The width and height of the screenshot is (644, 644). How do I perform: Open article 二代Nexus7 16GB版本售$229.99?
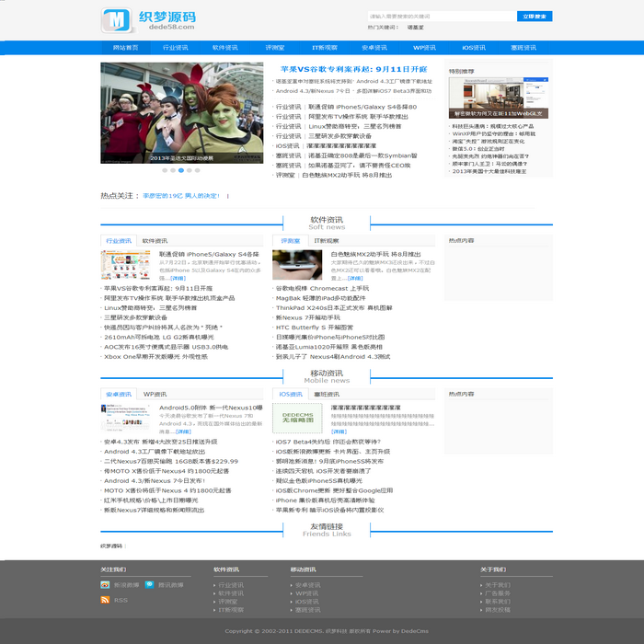(x=171, y=461)
